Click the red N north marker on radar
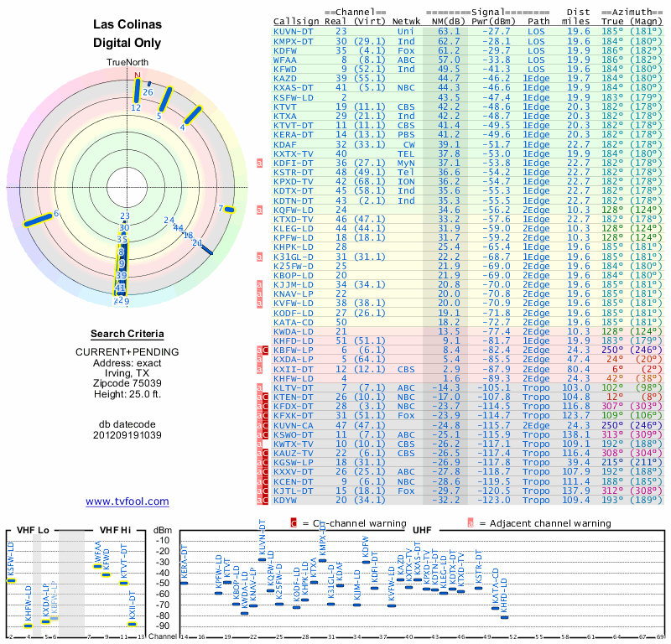671x644 pixels. point(138,75)
